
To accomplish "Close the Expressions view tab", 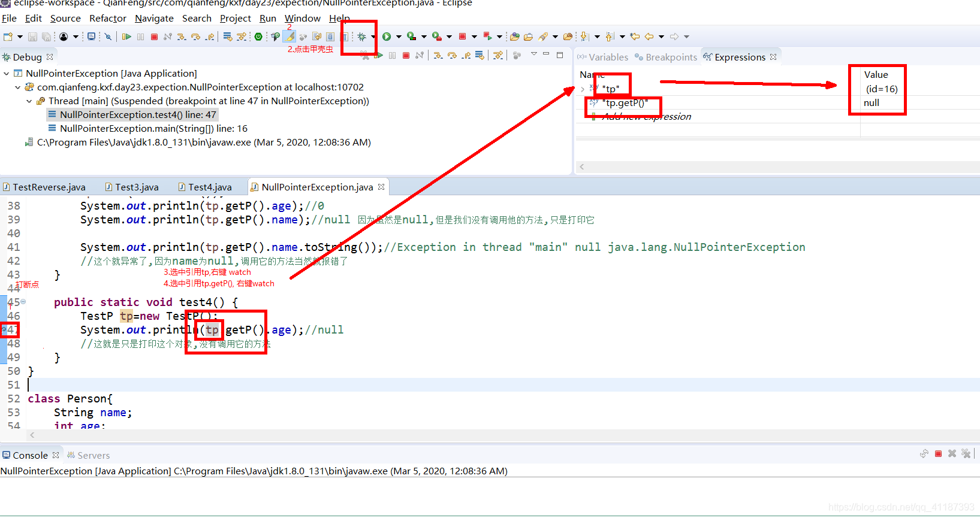I will (773, 57).
